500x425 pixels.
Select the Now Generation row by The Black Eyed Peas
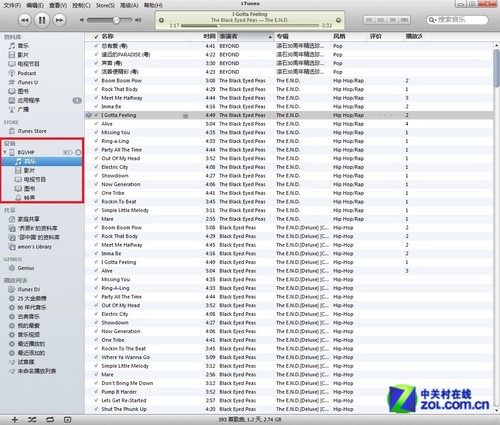[x=289, y=184]
